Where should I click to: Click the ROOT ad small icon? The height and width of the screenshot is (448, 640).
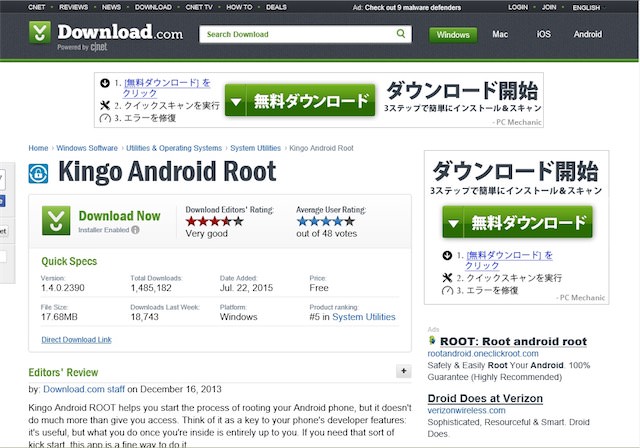point(432,340)
